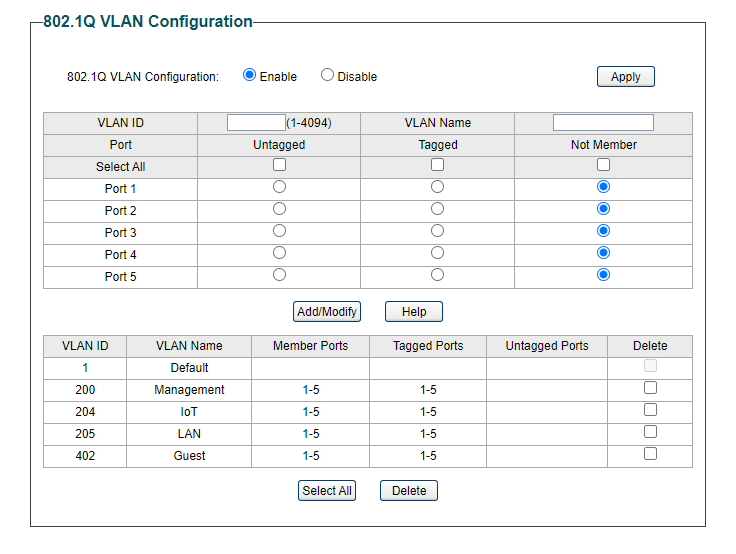The height and width of the screenshot is (554, 736).
Task: Click the Member Ports column header
Action: (x=310, y=346)
